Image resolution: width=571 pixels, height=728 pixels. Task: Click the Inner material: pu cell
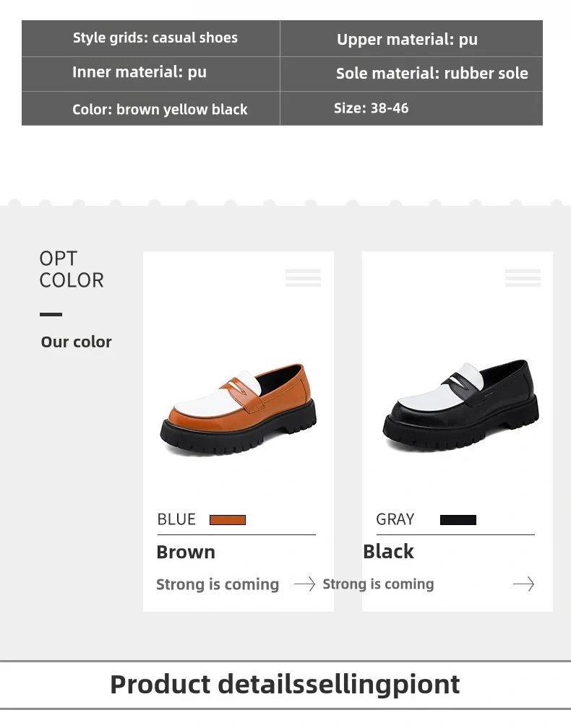coord(139,71)
